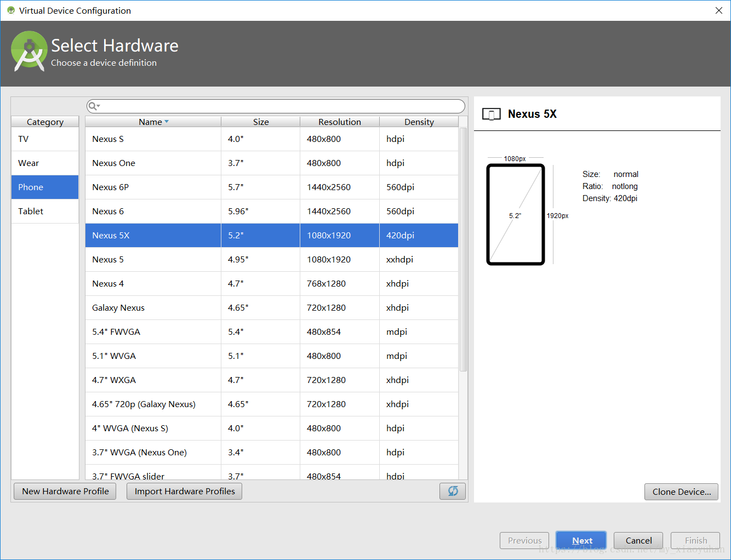Click the Category column header

pos(45,122)
